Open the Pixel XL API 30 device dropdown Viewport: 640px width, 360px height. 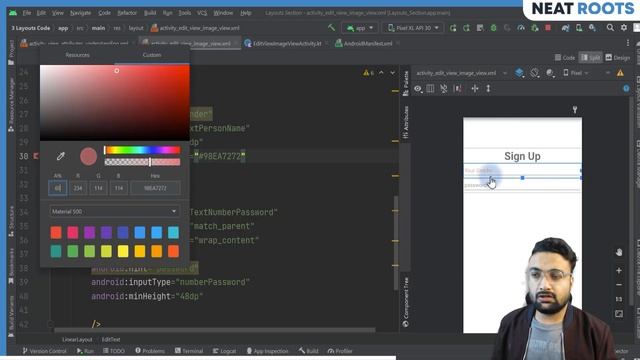(413, 28)
